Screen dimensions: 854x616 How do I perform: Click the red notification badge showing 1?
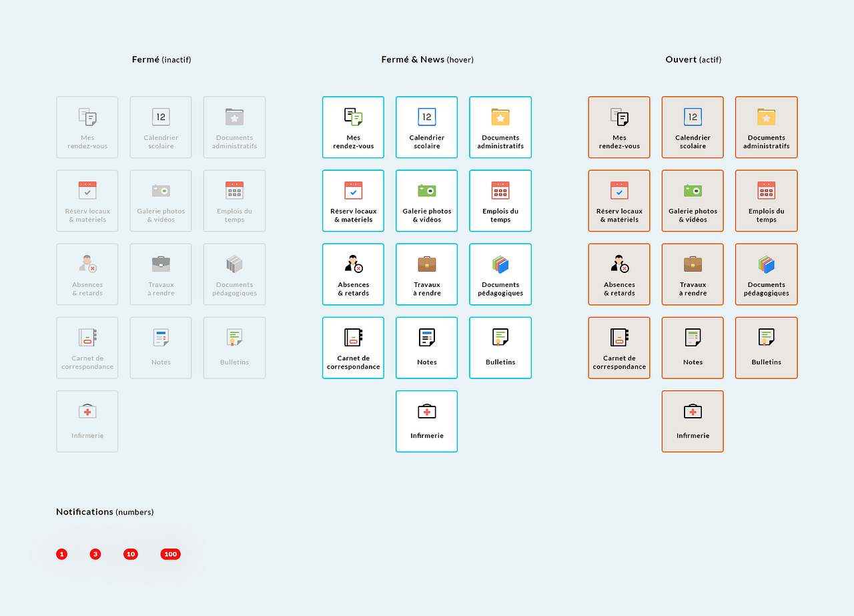[x=62, y=554]
